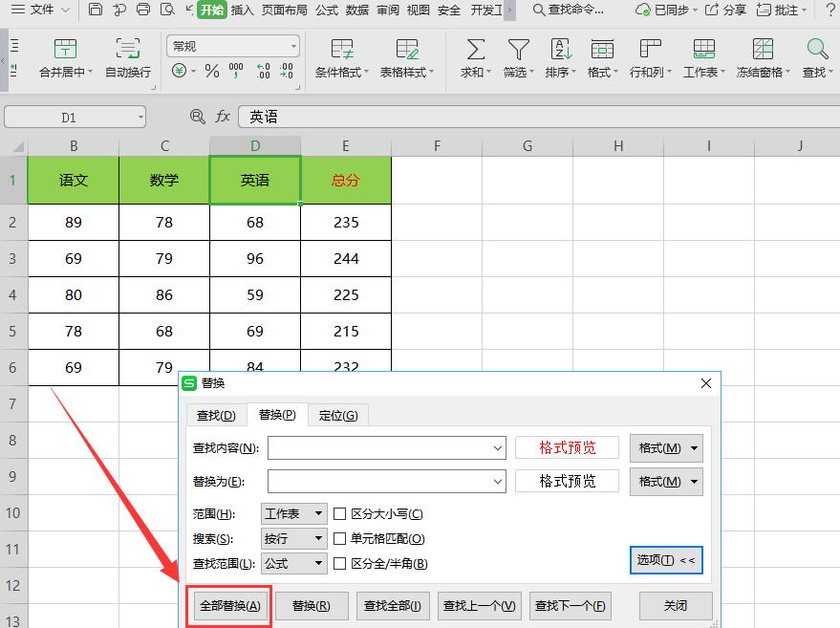Click the 全部替换(A) button
The height and width of the screenshot is (628, 840).
click(x=228, y=606)
